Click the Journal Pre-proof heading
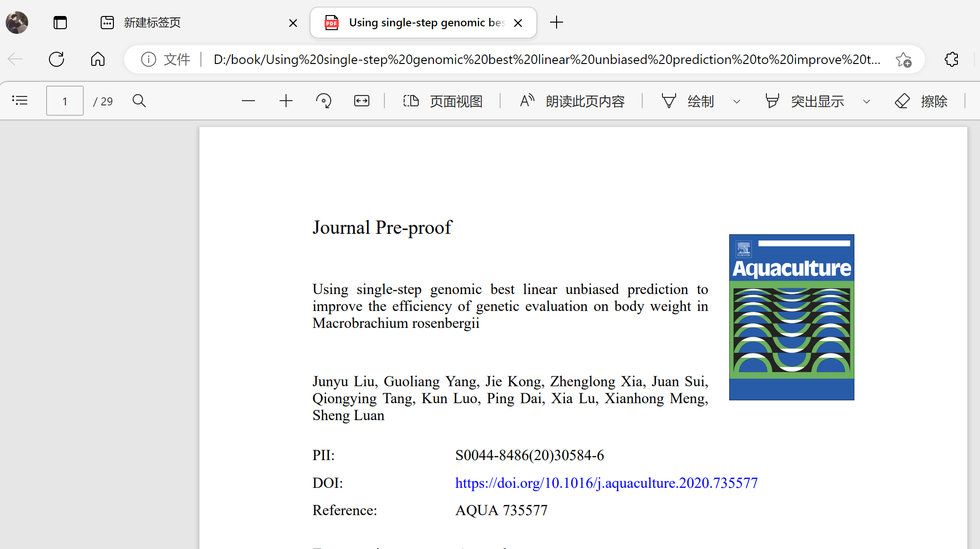This screenshot has width=980, height=549. click(382, 228)
